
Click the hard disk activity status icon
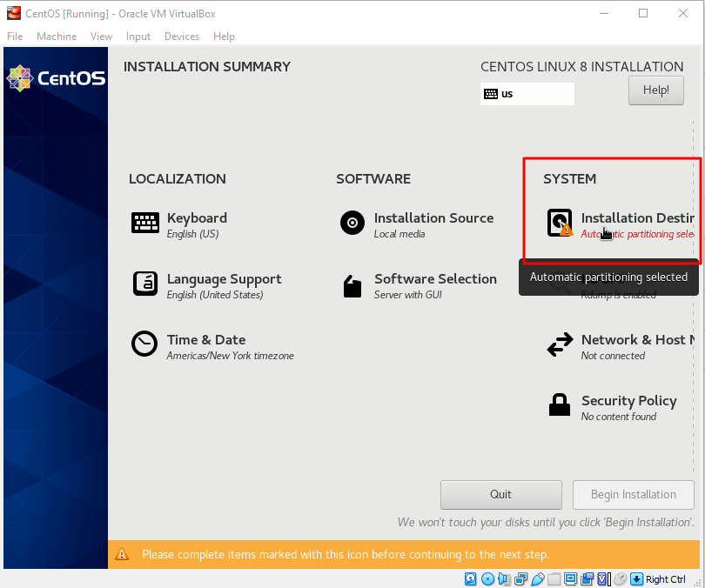[x=470, y=579]
